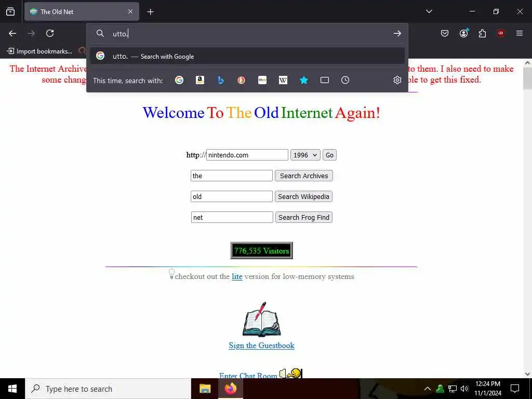Click the input field containing 'net'
Screen dimensions: 532x399
point(232,218)
